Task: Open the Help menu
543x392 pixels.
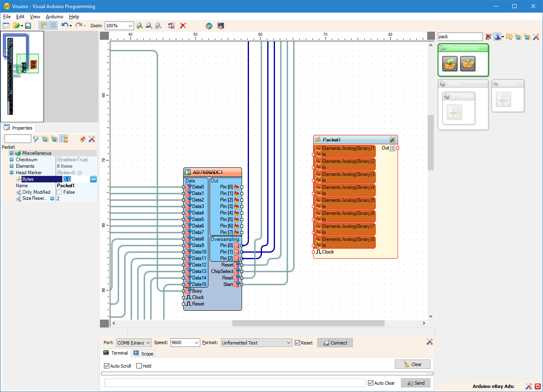Action: [74, 17]
